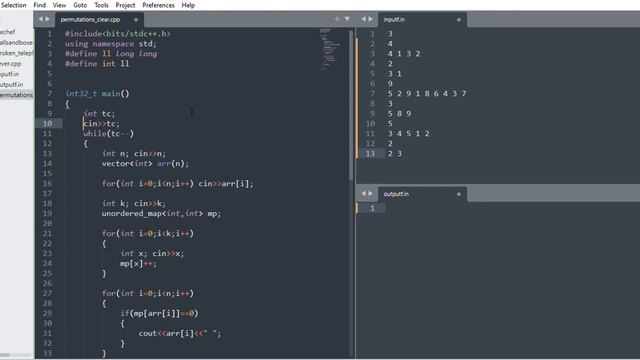The height and width of the screenshot is (360, 640).
Task: Go to previous tab in inputf.in pane
Action: pyautogui.click(x=364, y=19)
